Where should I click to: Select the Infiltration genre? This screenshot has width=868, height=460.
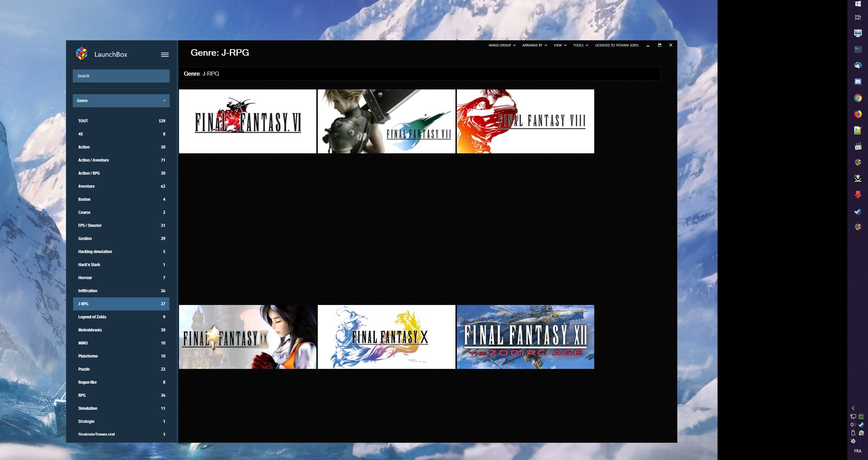pos(121,291)
